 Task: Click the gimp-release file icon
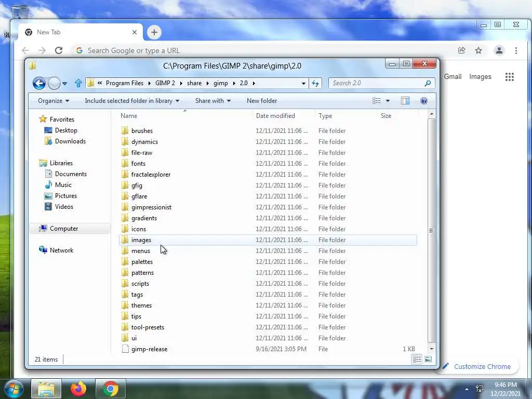(125, 349)
